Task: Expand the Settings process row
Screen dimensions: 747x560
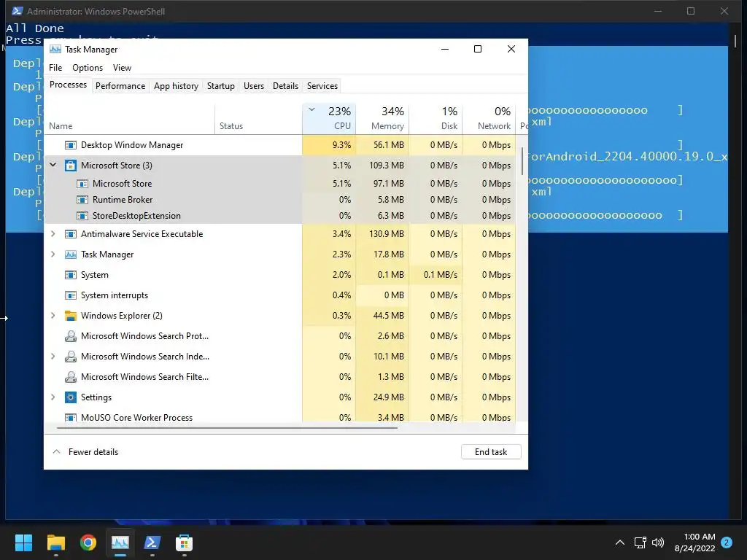Action: 53,397
